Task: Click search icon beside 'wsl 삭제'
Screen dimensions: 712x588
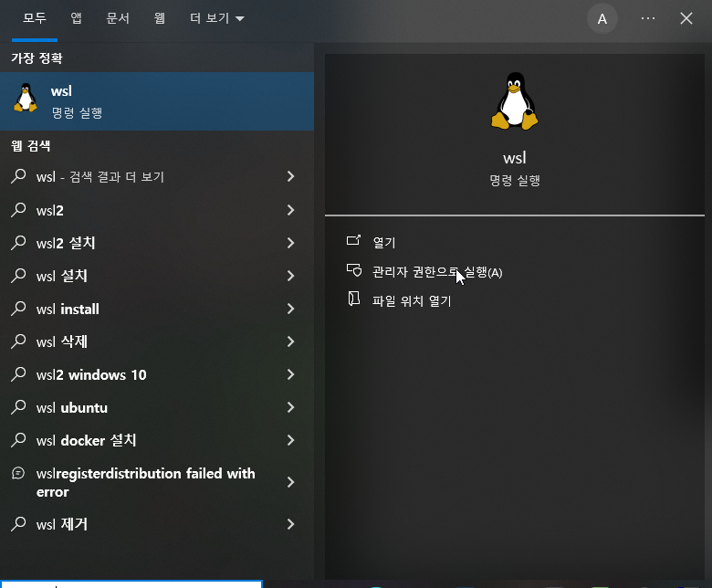Action: click(18, 341)
